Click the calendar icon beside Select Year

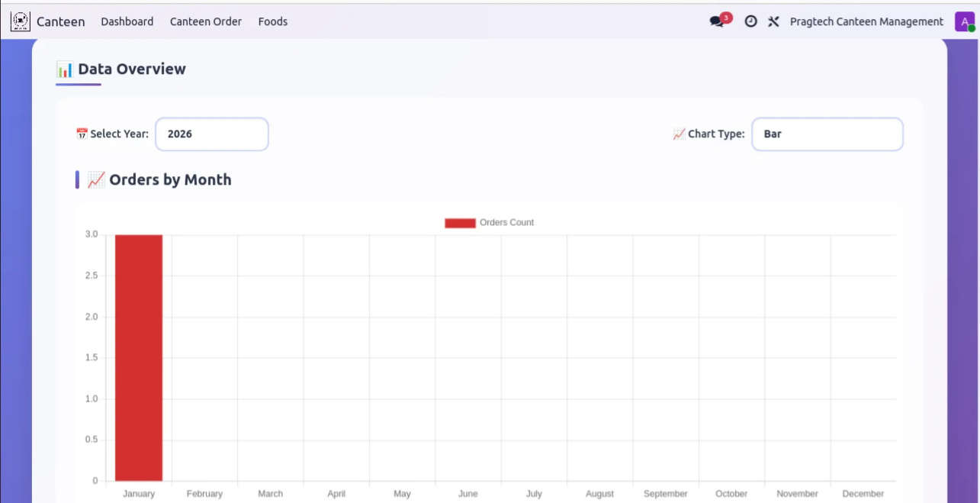click(x=82, y=134)
